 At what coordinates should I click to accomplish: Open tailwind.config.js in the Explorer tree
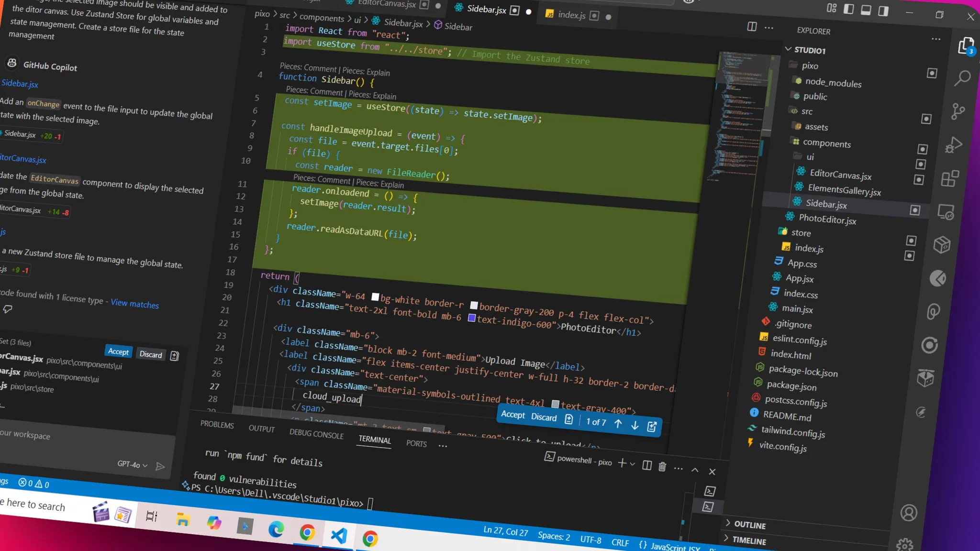(x=792, y=432)
